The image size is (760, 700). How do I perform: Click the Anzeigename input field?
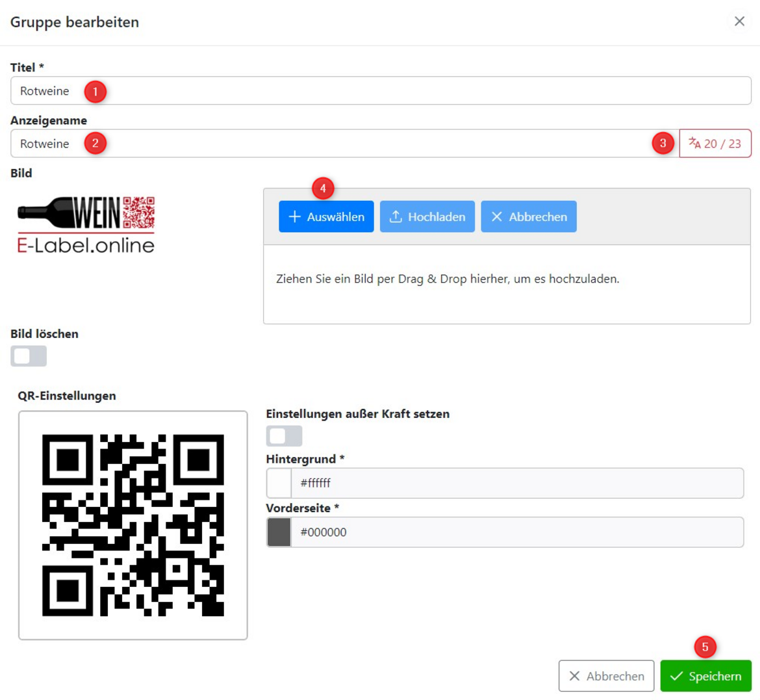(x=345, y=144)
